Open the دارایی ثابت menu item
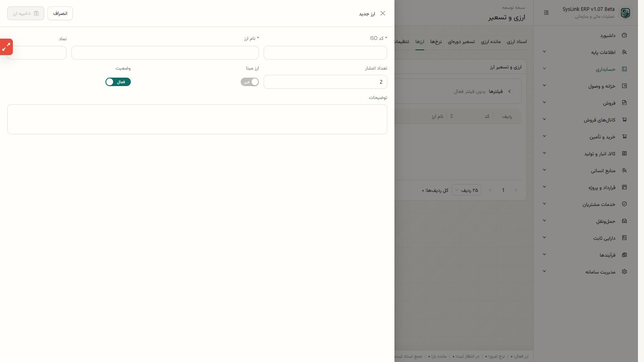The width and height of the screenshot is (644, 362). (604, 238)
